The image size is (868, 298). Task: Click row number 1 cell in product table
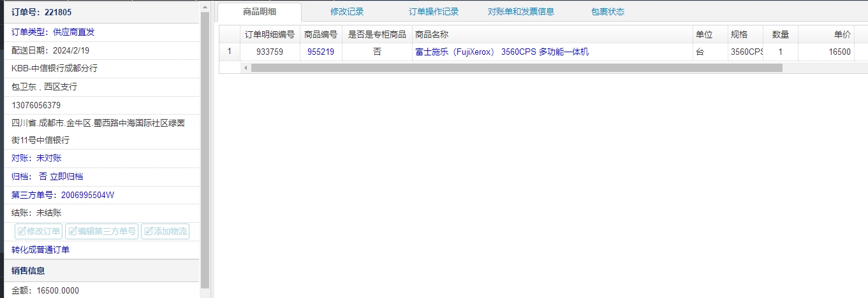click(x=229, y=52)
